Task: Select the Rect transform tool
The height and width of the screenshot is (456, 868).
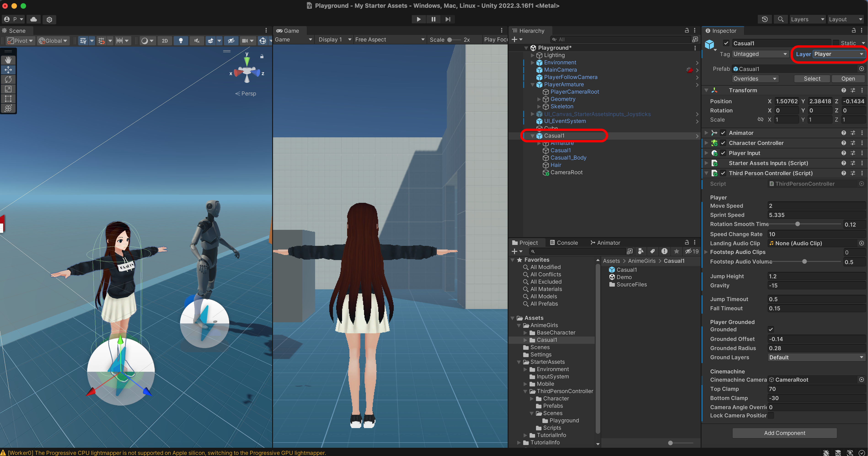Action: [x=8, y=98]
